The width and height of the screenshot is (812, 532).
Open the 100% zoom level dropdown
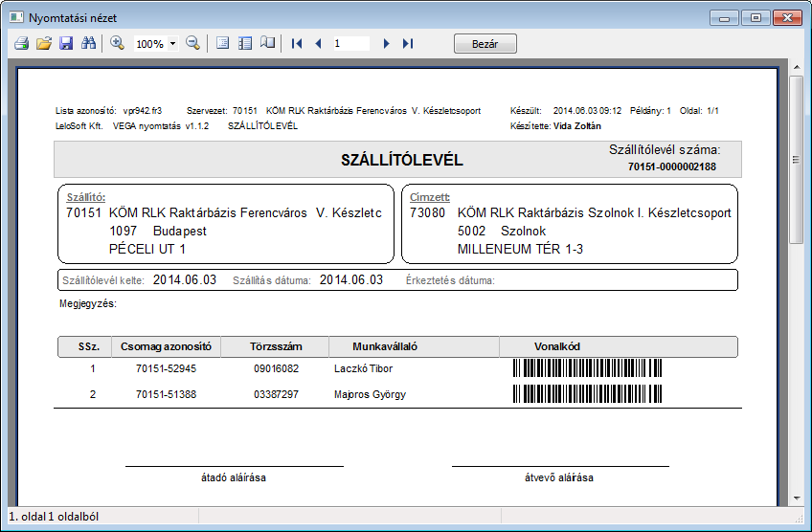click(x=173, y=44)
